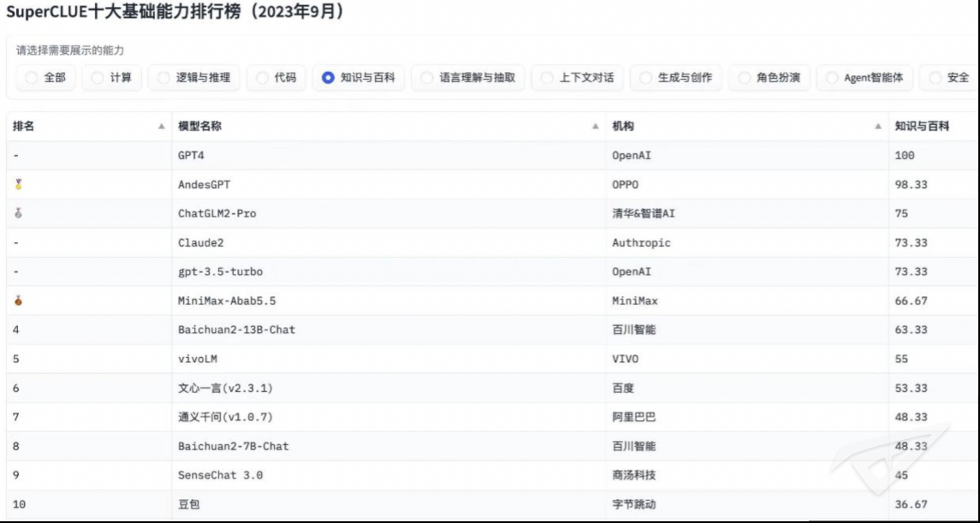Click the score 100 for GPT4

coord(905,156)
